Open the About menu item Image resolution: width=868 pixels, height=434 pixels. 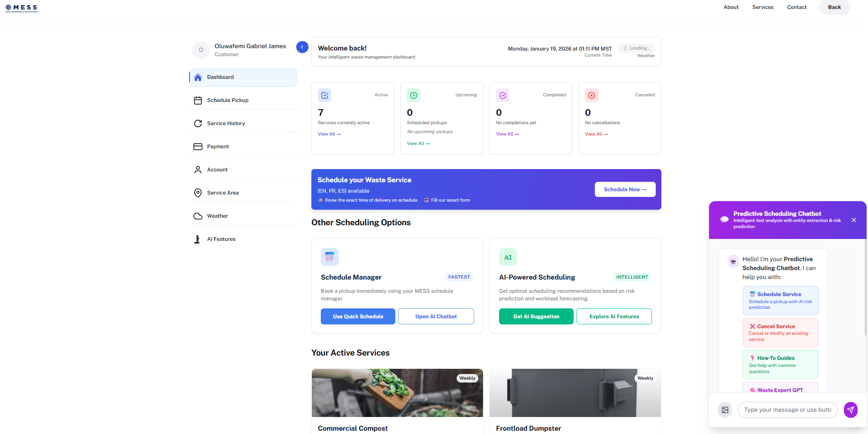(x=731, y=7)
